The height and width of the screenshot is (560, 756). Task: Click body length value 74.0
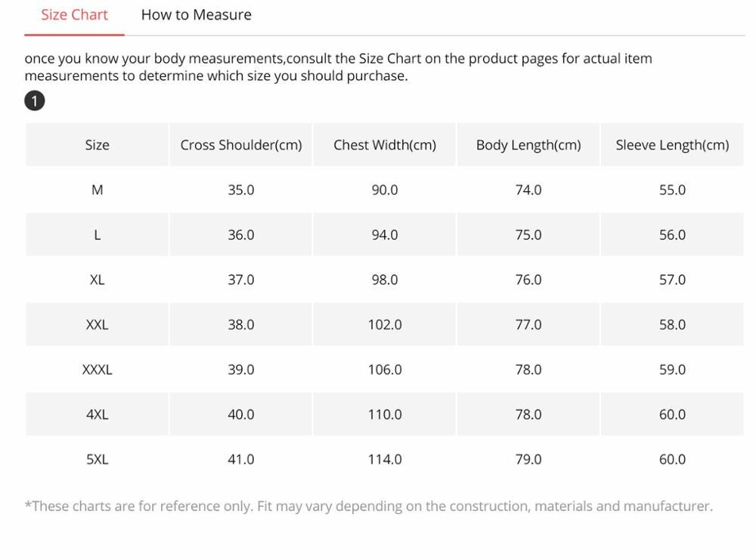(528, 190)
